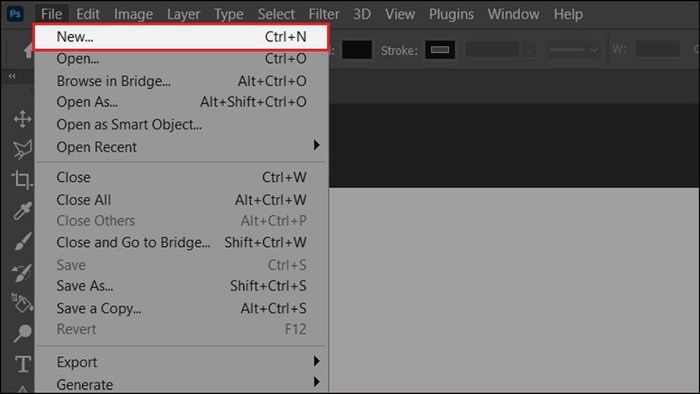700x394 pixels.
Task: Select the Crop tool
Action: [x=21, y=180]
